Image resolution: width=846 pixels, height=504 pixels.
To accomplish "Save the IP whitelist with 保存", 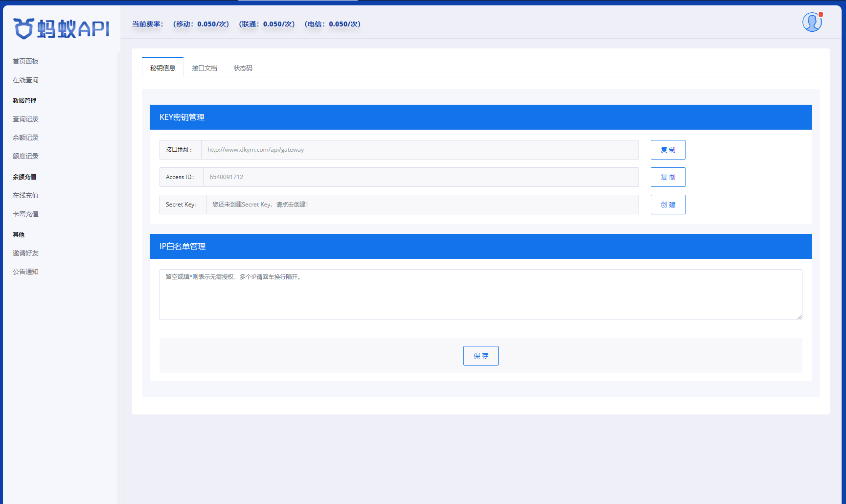I will [x=480, y=356].
